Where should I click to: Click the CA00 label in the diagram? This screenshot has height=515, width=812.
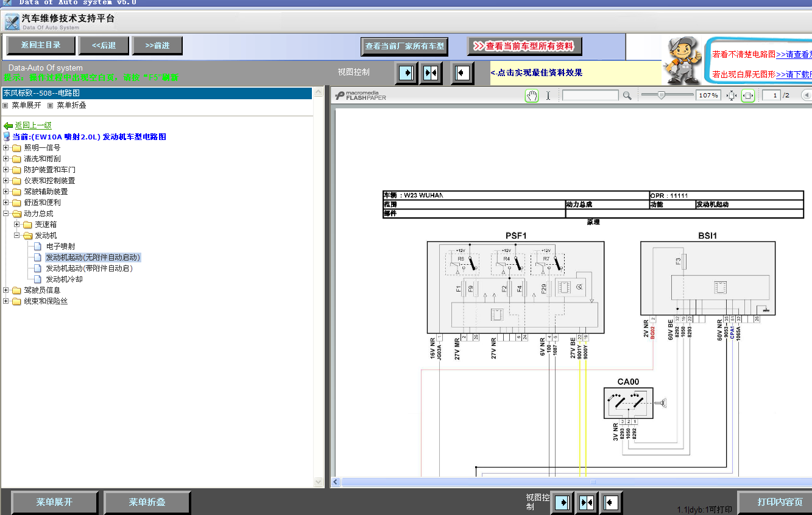(628, 382)
